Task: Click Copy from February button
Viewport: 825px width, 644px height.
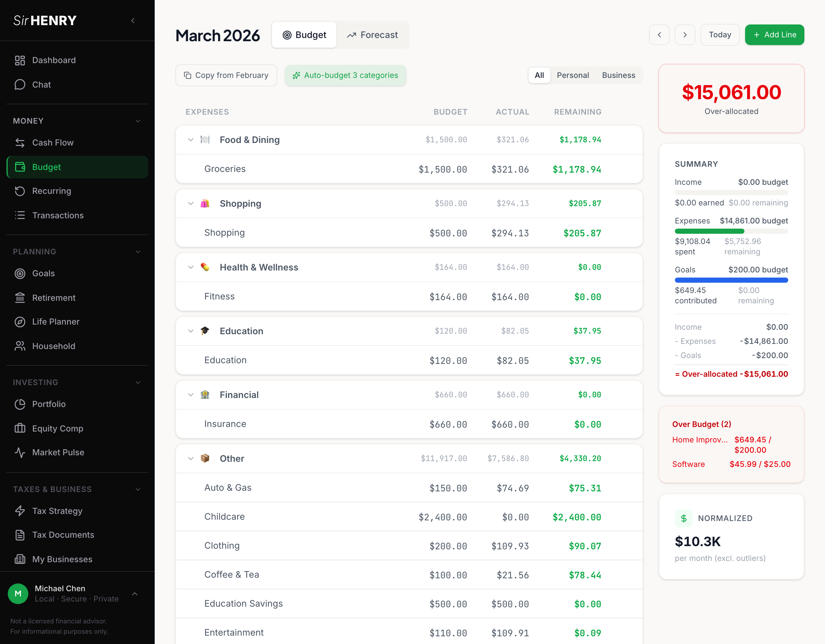Action: (226, 75)
